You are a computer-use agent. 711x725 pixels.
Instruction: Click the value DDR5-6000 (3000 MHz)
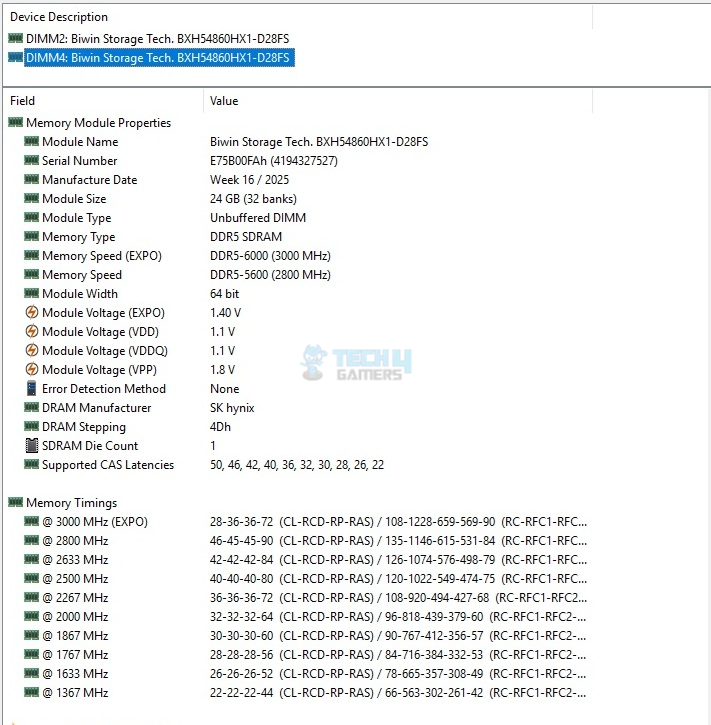tap(270, 256)
